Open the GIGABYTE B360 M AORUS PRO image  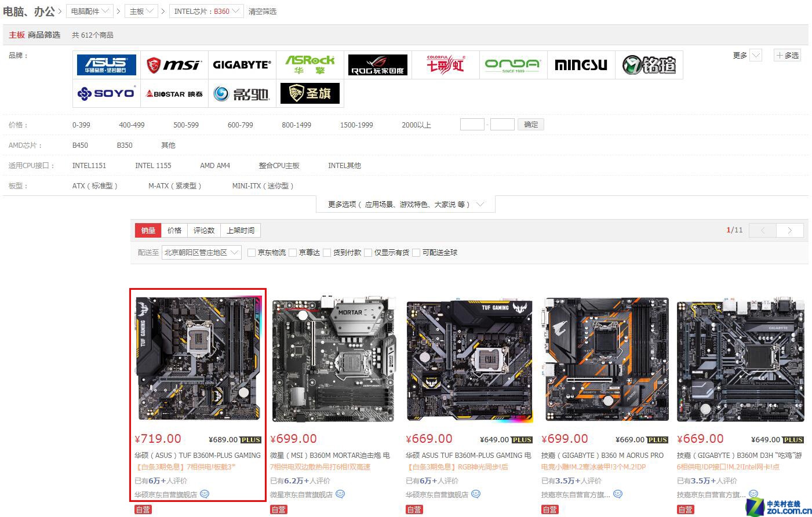coord(606,359)
